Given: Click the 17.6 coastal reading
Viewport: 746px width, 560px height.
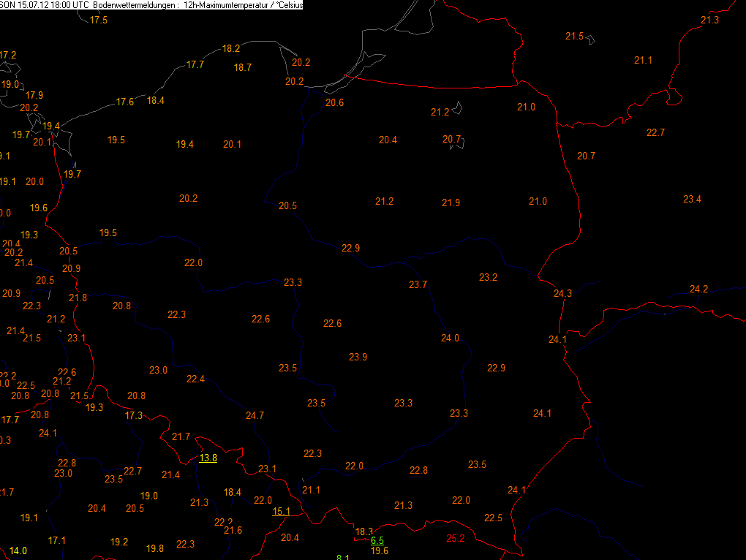Looking at the screenshot, I should click(x=125, y=102).
